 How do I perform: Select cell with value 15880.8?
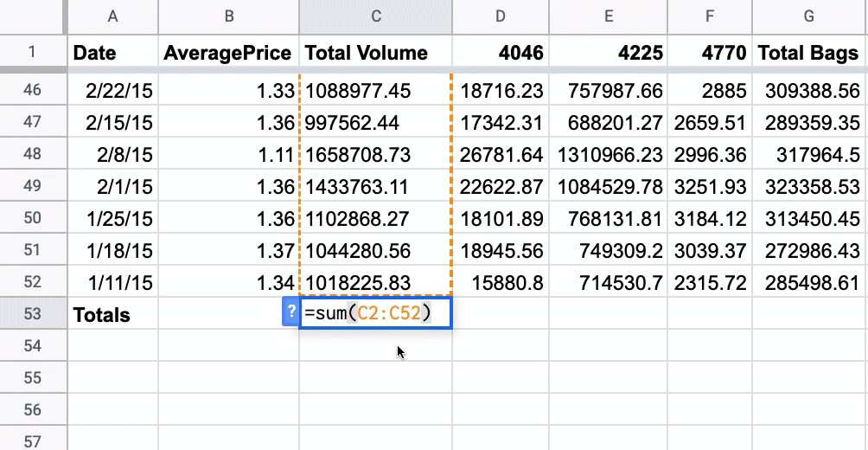pos(501,282)
